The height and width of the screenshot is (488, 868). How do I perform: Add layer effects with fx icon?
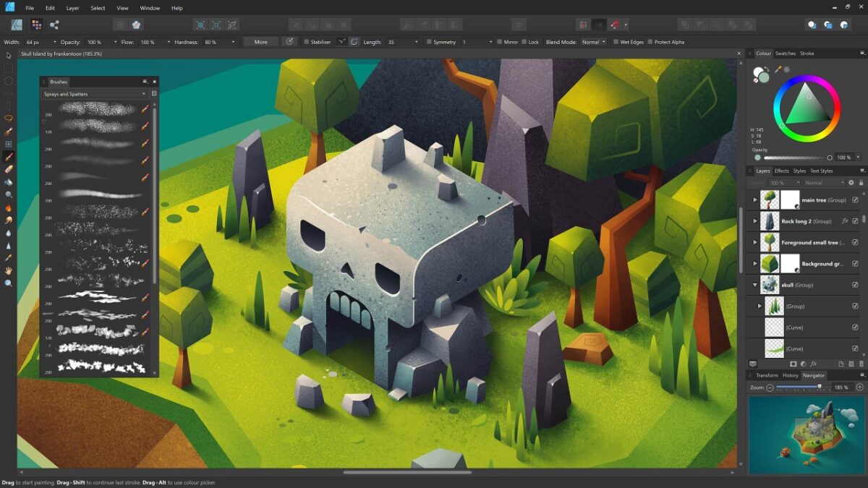[x=814, y=364]
